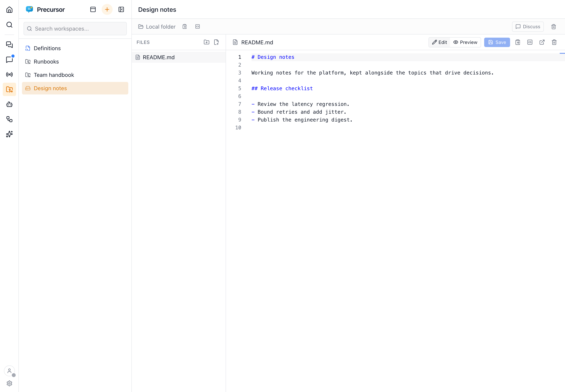Click the Local folder label

pyautogui.click(x=160, y=26)
